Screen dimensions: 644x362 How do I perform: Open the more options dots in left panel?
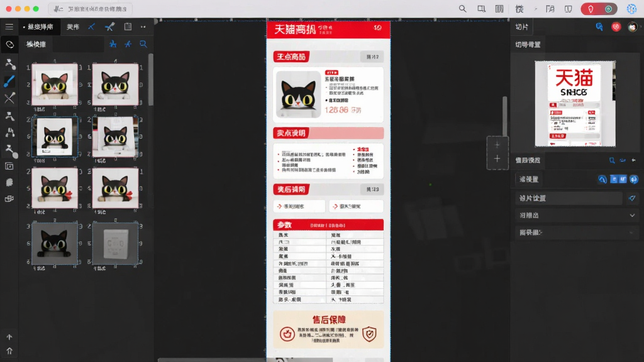tap(143, 26)
